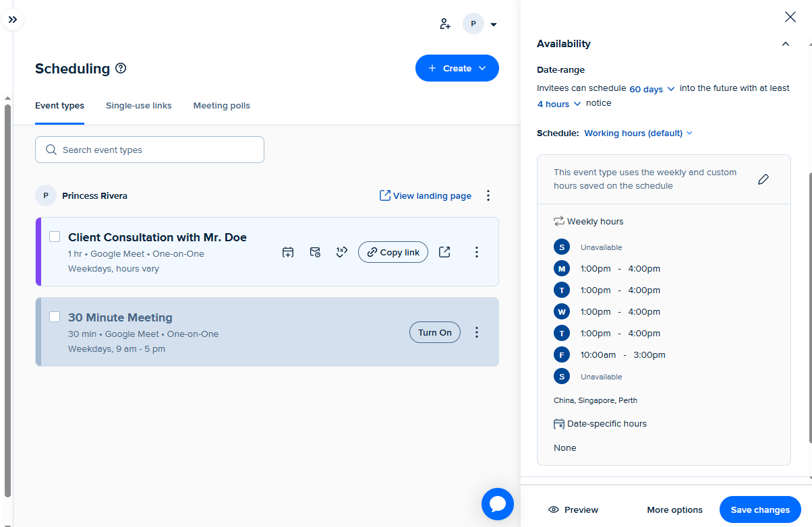Click the China, Singapore, Perth time zone text
Viewport: 812px width, 527px height.
click(596, 400)
